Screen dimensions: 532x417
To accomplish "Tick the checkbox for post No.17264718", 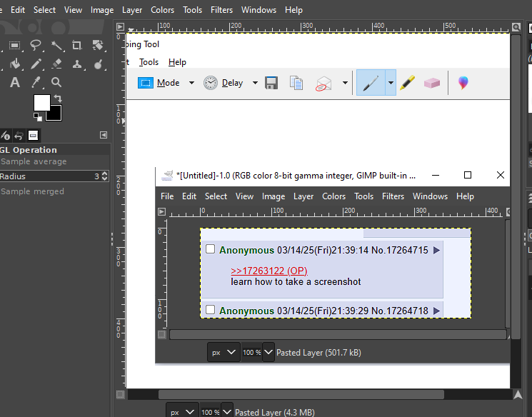I will 211,310.
